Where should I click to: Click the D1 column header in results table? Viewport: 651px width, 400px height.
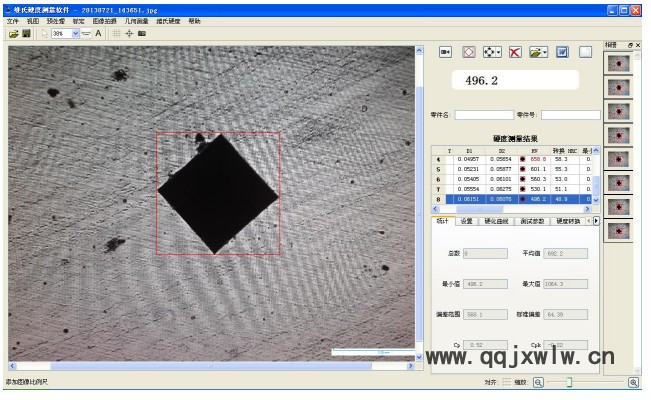[469, 150]
